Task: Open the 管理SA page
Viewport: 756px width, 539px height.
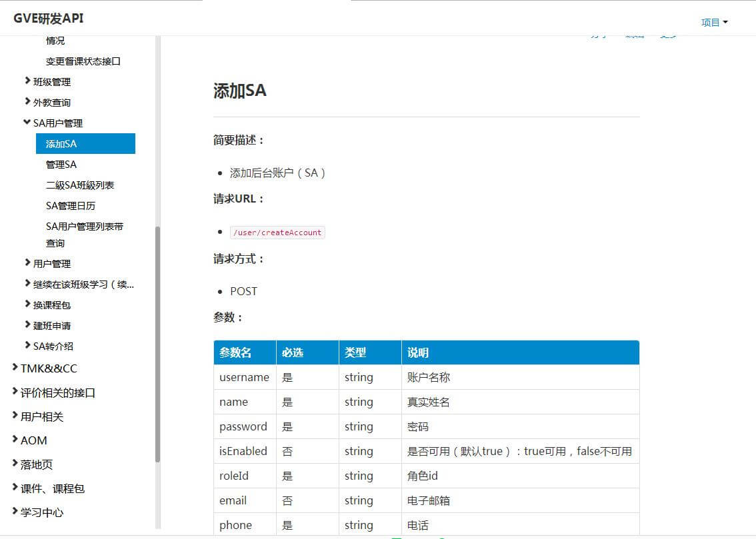Action: click(x=61, y=164)
